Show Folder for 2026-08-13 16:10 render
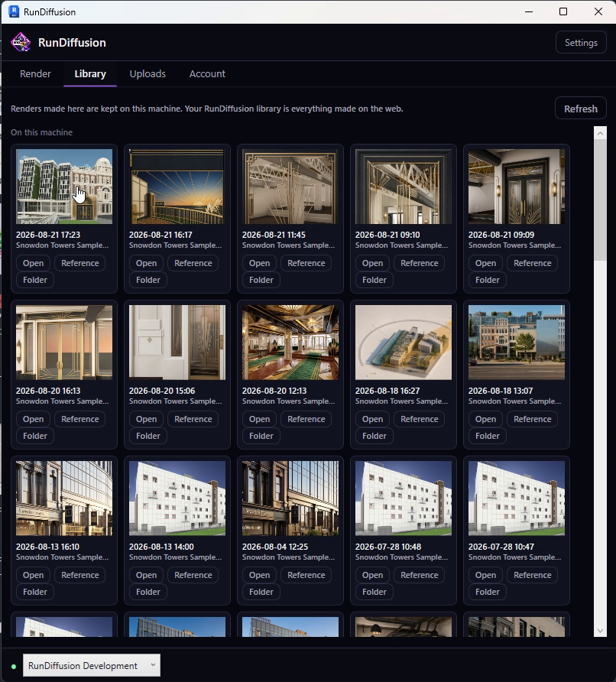The image size is (616, 682). click(x=35, y=592)
